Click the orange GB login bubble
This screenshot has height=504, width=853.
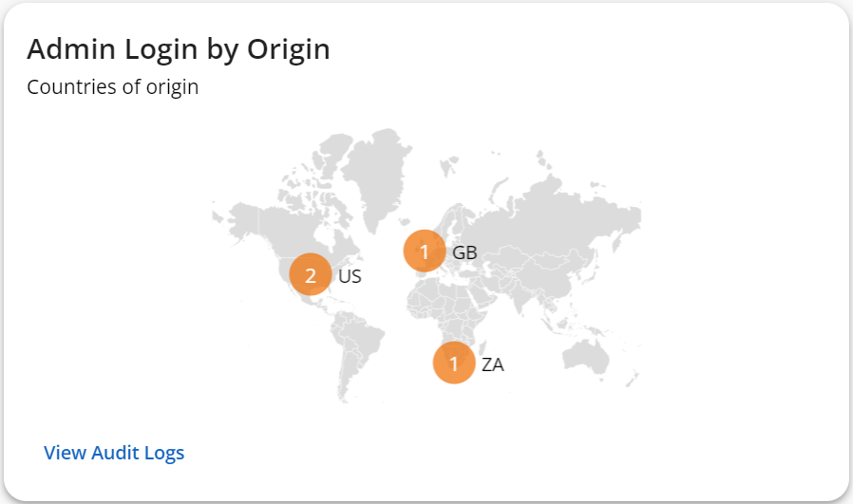click(425, 252)
